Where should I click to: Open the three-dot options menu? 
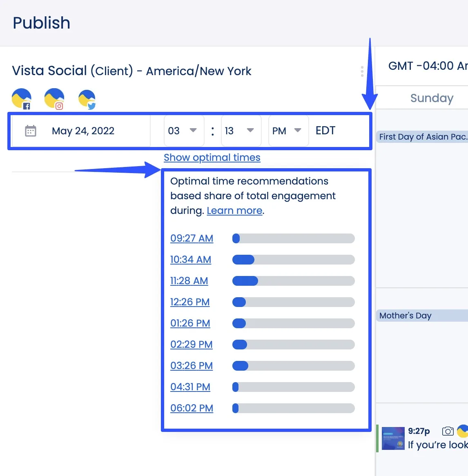pyautogui.click(x=362, y=71)
